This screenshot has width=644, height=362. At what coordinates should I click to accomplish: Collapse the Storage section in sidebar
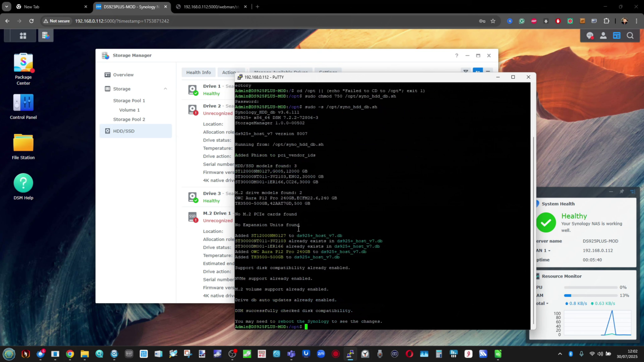(165, 89)
